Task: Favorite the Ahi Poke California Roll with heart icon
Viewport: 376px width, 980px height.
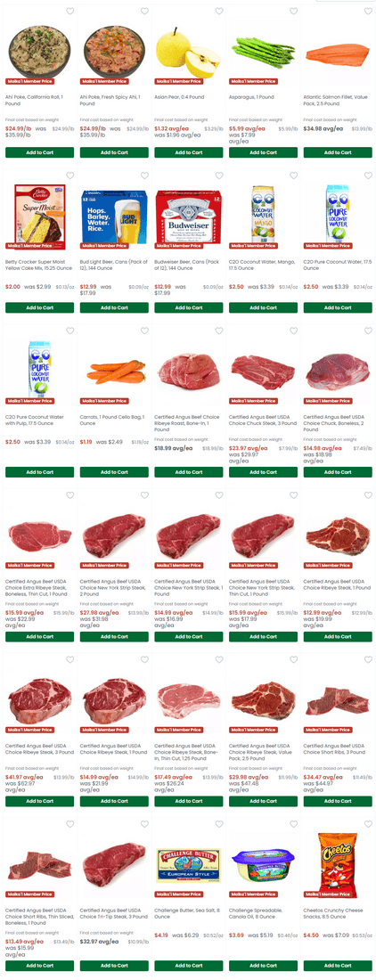Action: click(70, 12)
